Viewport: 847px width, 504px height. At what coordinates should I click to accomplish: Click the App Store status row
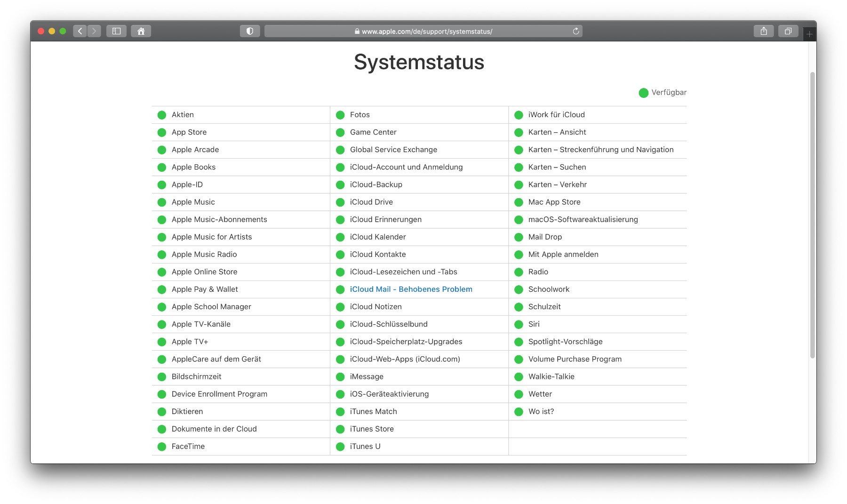(x=189, y=132)
